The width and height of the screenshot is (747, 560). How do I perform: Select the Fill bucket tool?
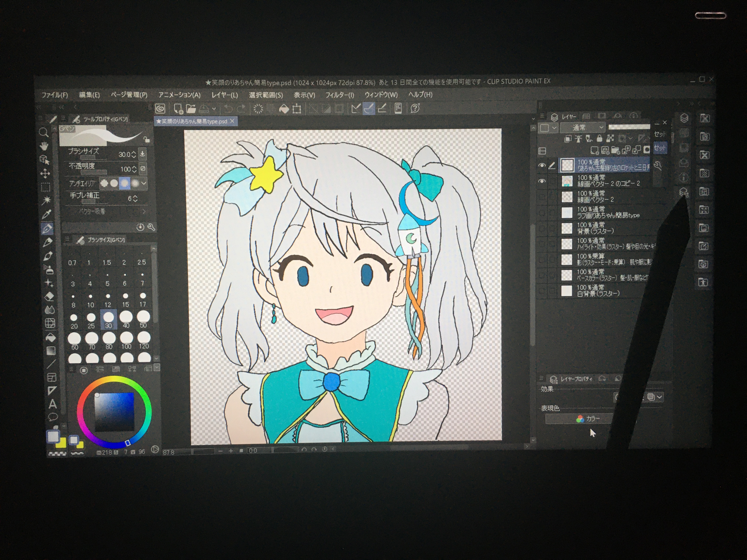coord(50,337)
